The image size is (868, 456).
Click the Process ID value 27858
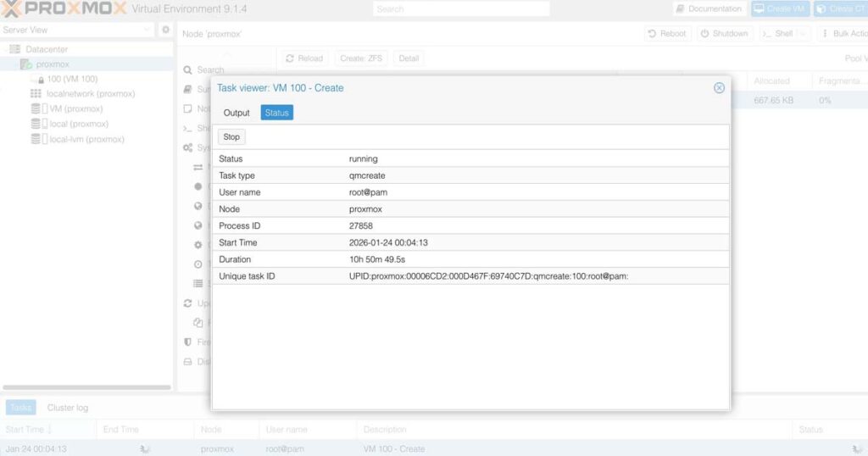(361, 225)
